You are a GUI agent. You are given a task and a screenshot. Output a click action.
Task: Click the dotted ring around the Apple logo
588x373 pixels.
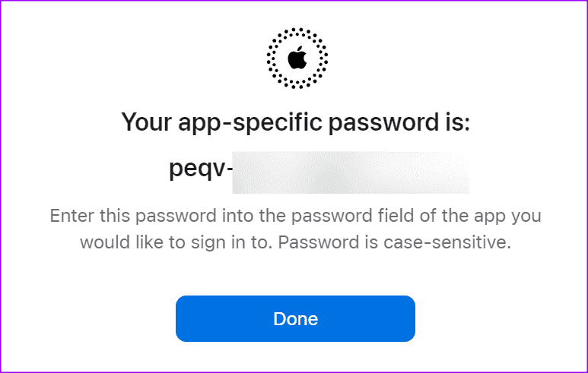(297, 58)
